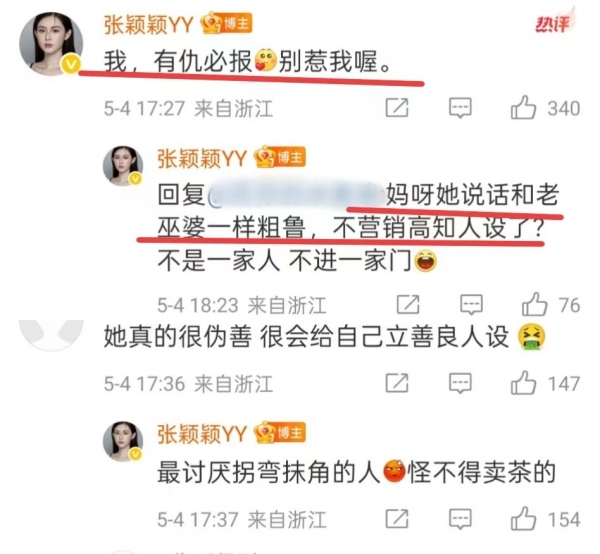Image resolution: width=600 pixels, height=554 pixels.
Task: Share the 5-4 17:27 comment
Action: tap(397, 108)
